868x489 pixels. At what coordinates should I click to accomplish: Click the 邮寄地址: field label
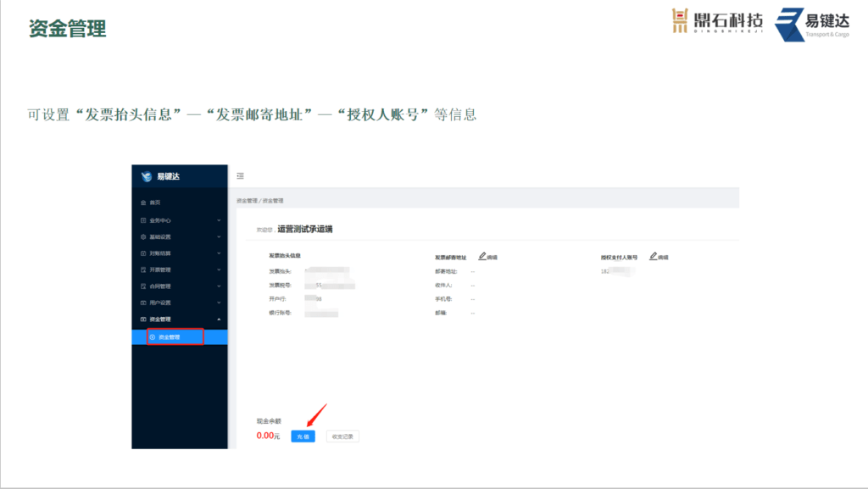click(446, 271)
